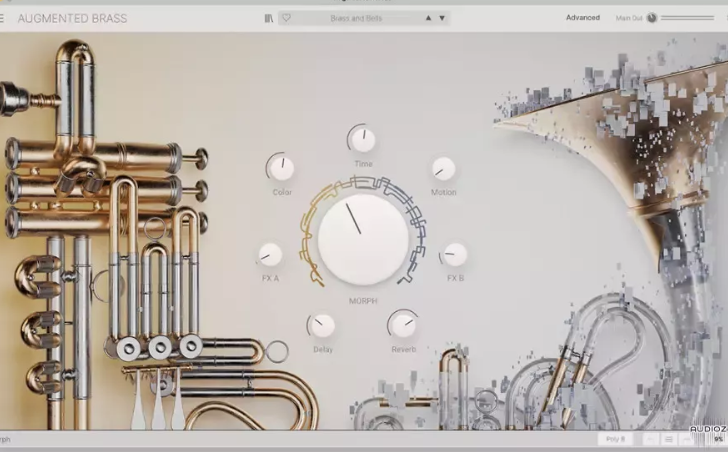
Task: Load previous preset with the up arrow
Action: coord(428,18)
